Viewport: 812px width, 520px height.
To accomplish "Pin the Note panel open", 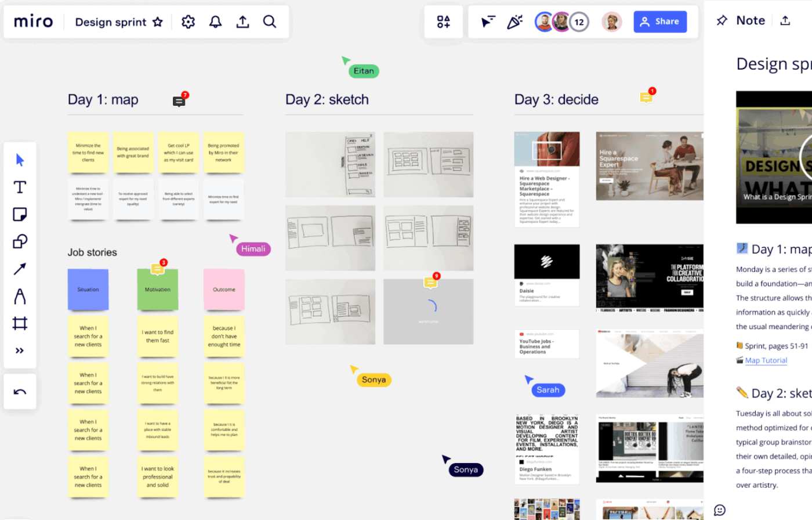I will pos(721,20).
